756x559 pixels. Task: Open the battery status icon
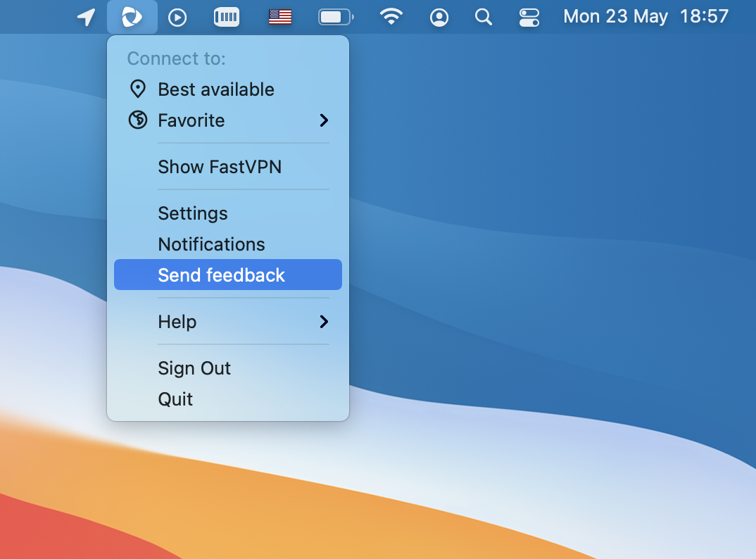coord(336,18)
